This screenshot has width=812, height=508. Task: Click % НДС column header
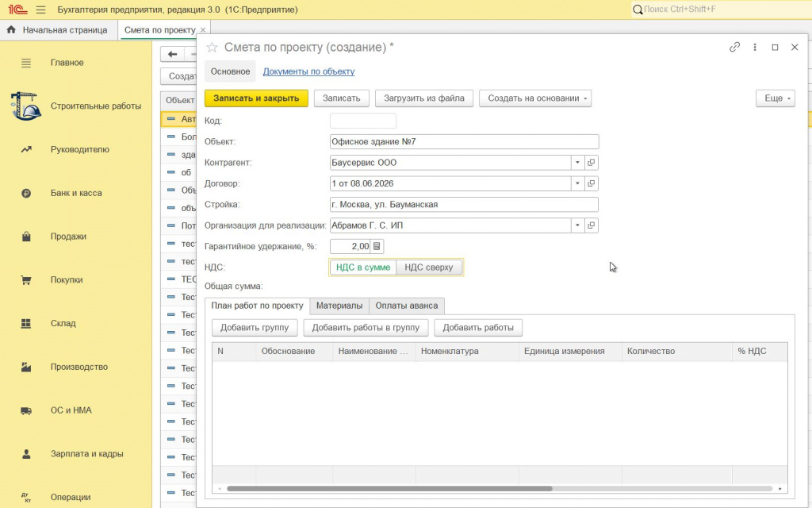760,352
